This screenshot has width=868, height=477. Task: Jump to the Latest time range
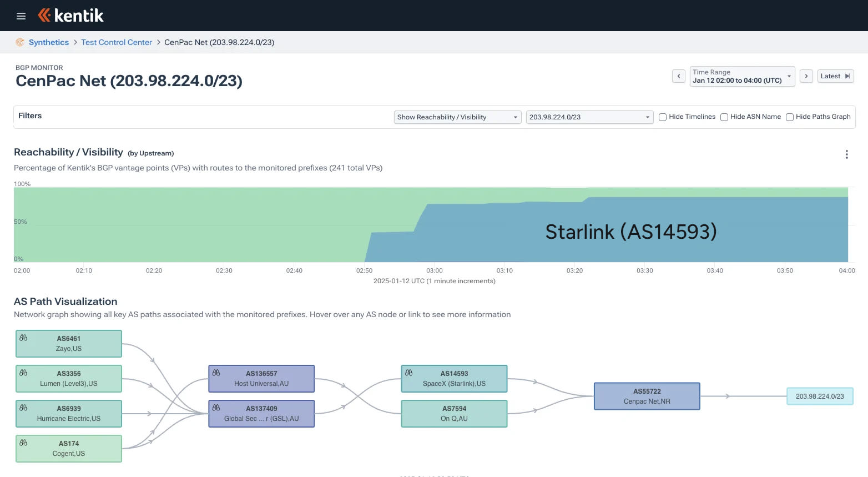coord(835,76)
